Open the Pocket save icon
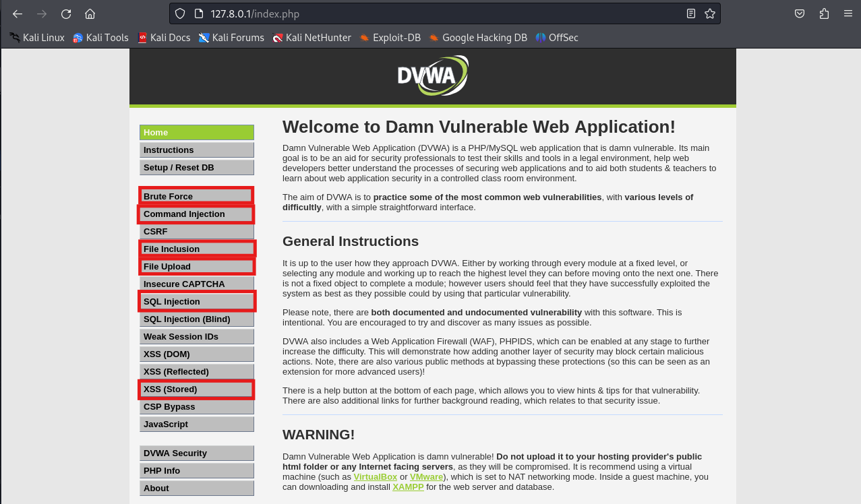The width and height of the screenshot is (861, 504). (x=799, y=13)
